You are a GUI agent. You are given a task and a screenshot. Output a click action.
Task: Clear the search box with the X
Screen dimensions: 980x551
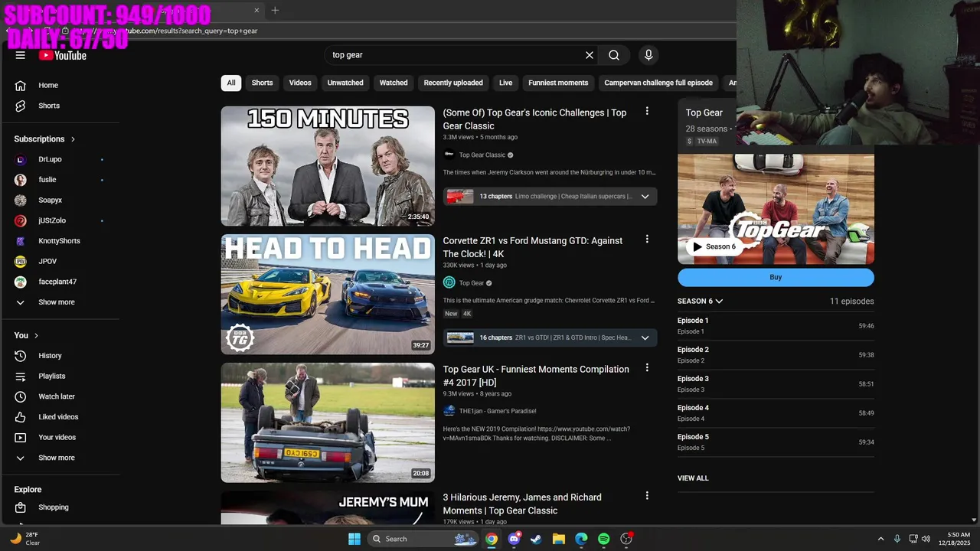[590, 55]
